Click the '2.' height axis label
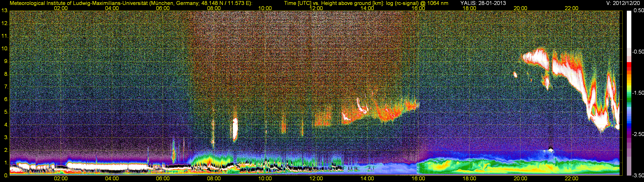The image size is (644, 182). 6,150
